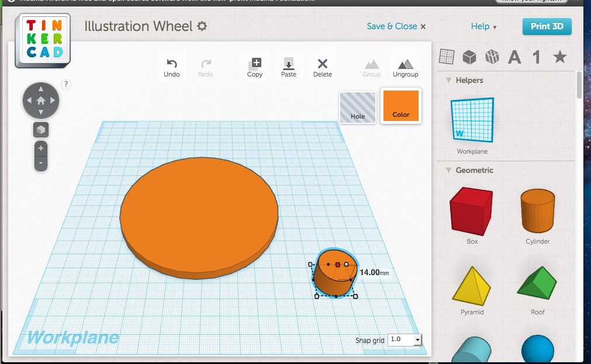Open the letters category A icon
Viewport: 591px width, 364px height.
point(514,57)
